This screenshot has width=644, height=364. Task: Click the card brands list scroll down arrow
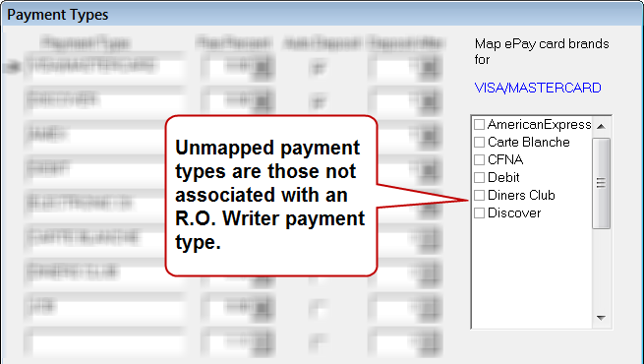pos(601,318)
